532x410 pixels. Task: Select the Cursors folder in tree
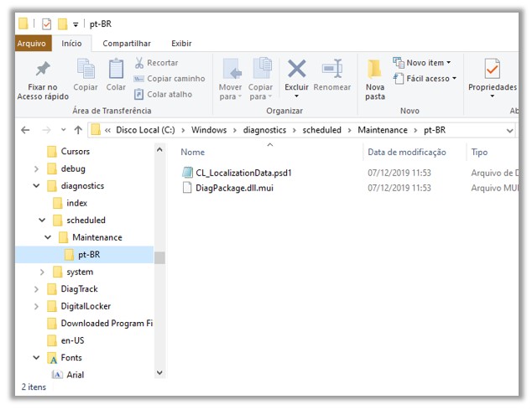point(75,151)
